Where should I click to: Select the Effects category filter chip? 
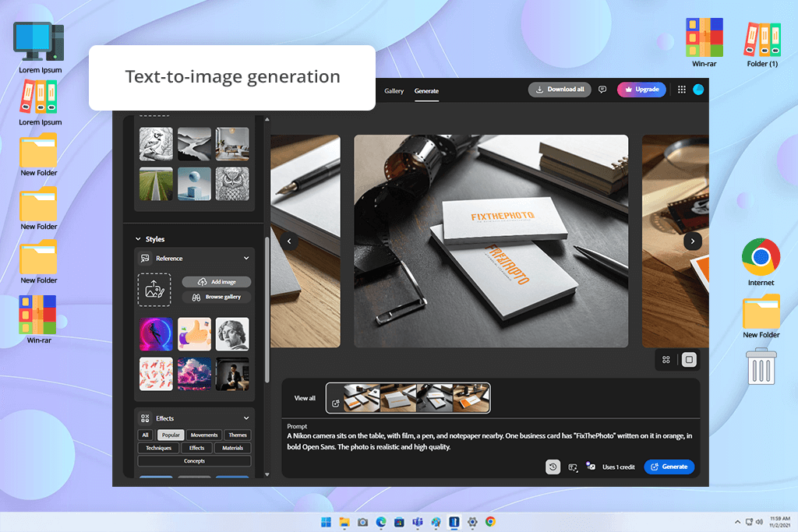(196, 448)
